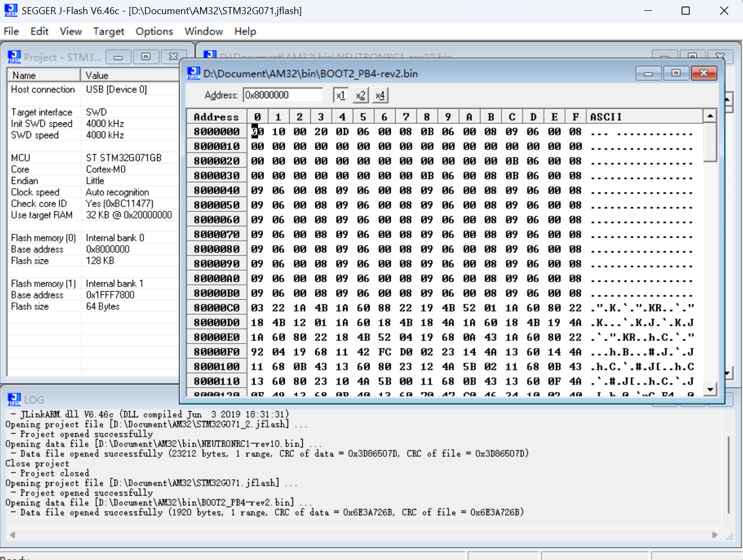Click the hex view scroll up arrow

[710, 116]
